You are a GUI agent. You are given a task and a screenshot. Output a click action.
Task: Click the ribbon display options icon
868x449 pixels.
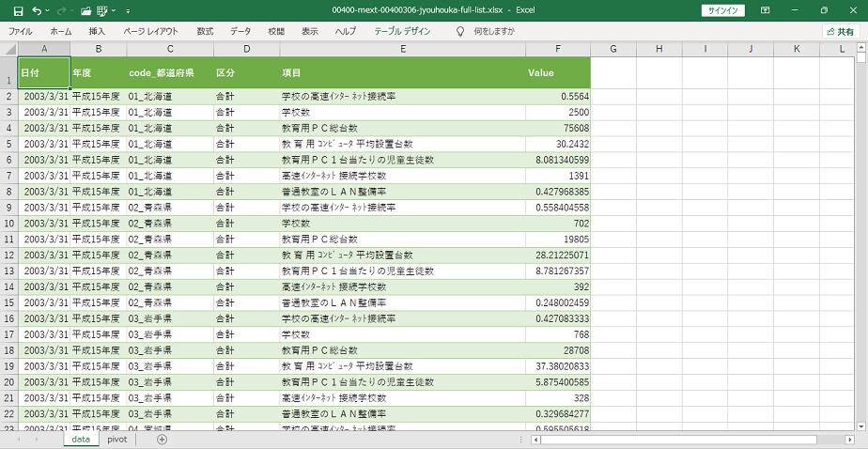763,10
